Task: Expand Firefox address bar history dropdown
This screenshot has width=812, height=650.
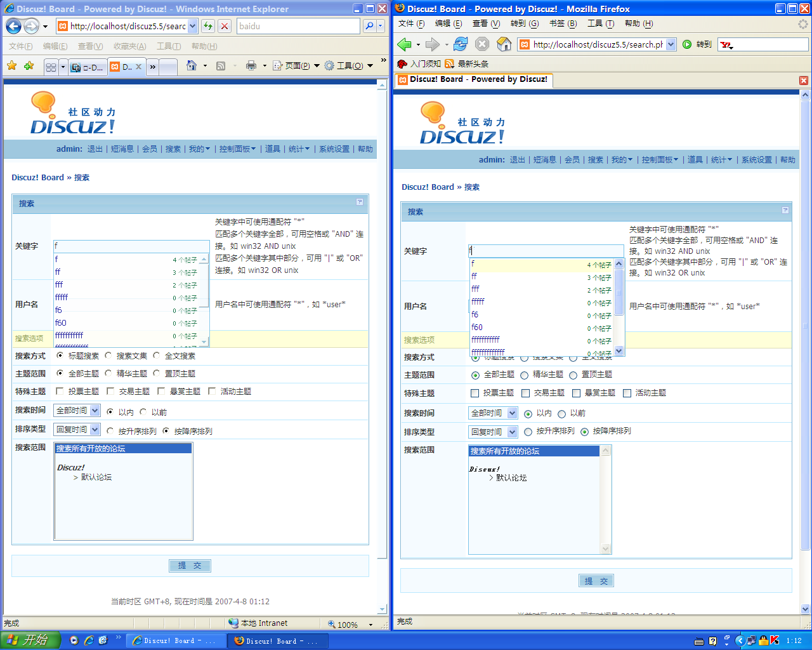Action: [x=671, y=44]
